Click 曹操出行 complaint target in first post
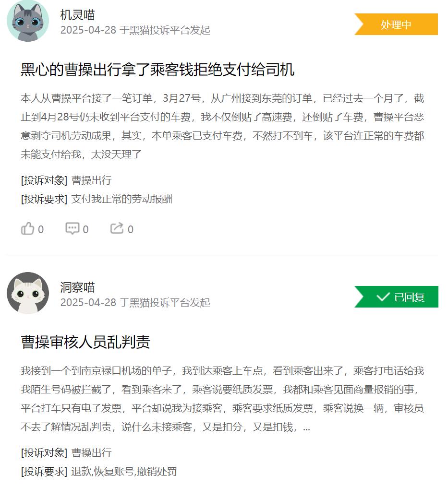448x486 pixels. [x=92, y=180]
